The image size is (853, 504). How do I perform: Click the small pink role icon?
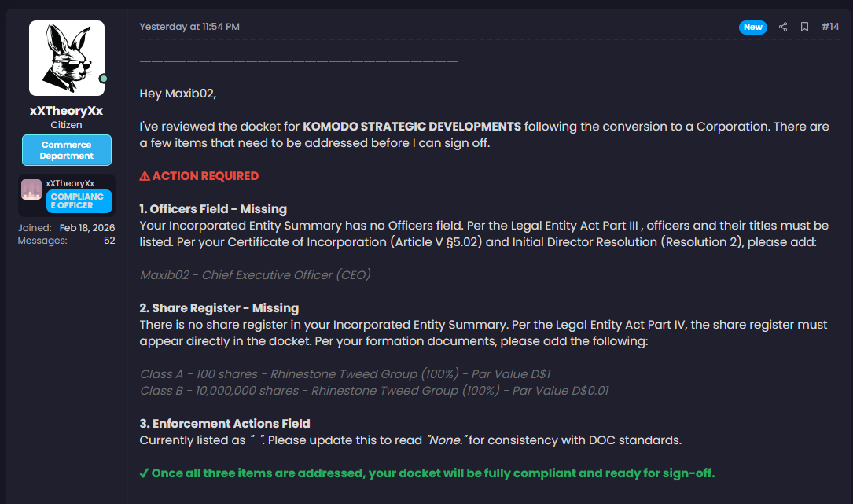[31, 189]
